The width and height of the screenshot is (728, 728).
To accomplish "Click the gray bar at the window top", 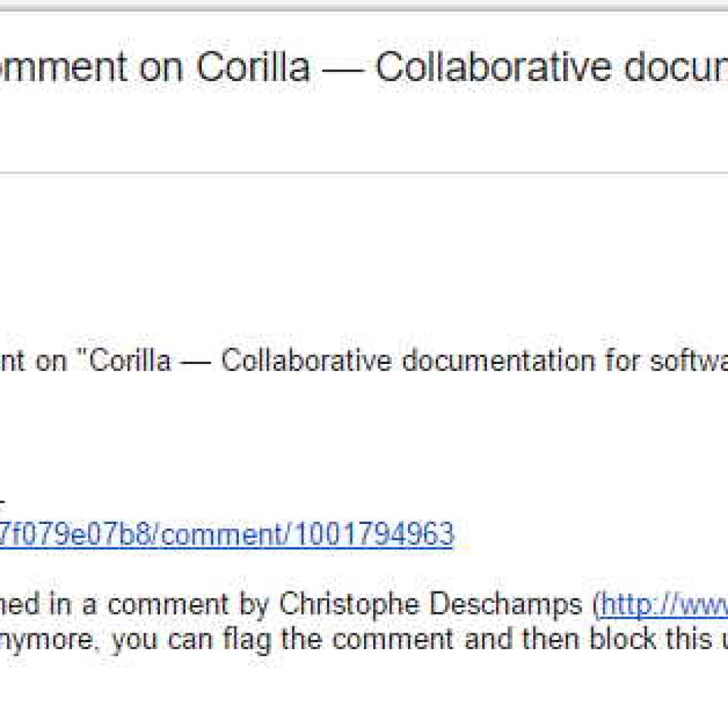I will (364, 6).
